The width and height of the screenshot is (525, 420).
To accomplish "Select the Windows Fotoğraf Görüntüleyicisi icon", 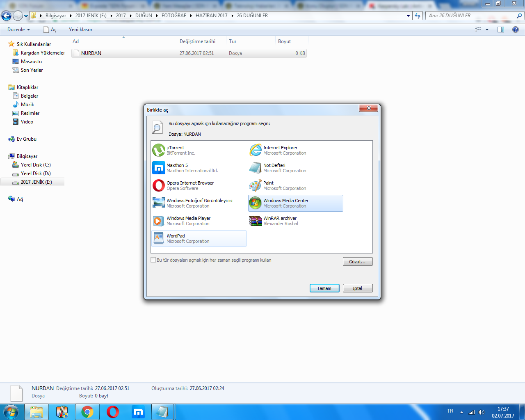I will (x=159, y=203).
